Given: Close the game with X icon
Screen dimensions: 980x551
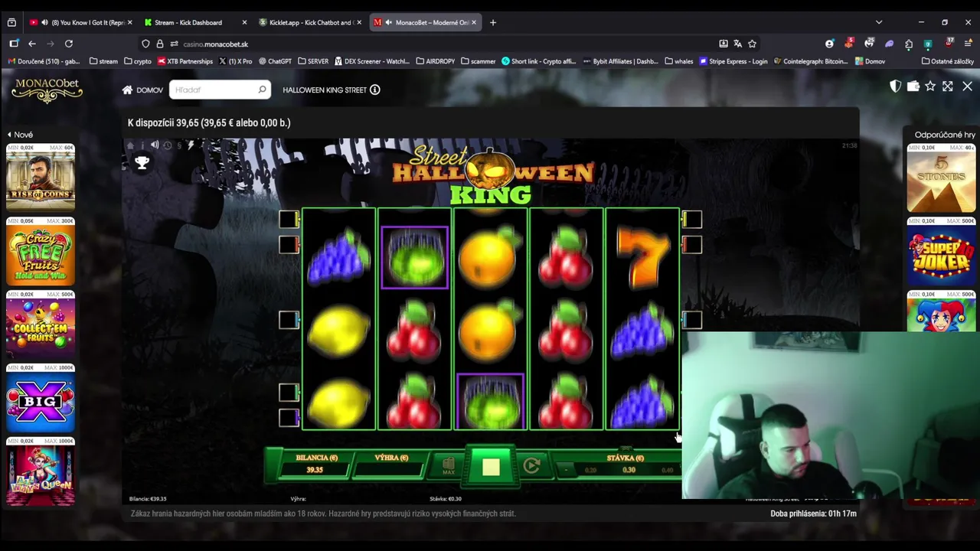Looking at the screenshot, I should coord(967,86).
